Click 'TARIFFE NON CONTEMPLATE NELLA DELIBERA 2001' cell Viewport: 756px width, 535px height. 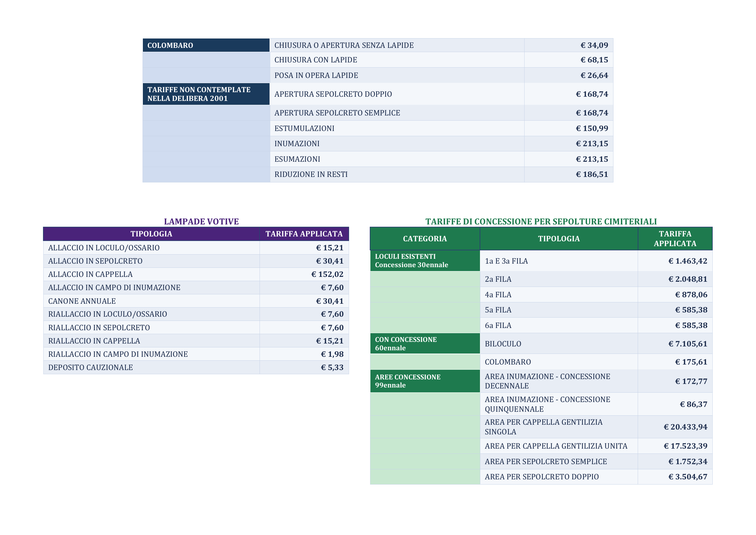tap(206, 94)
